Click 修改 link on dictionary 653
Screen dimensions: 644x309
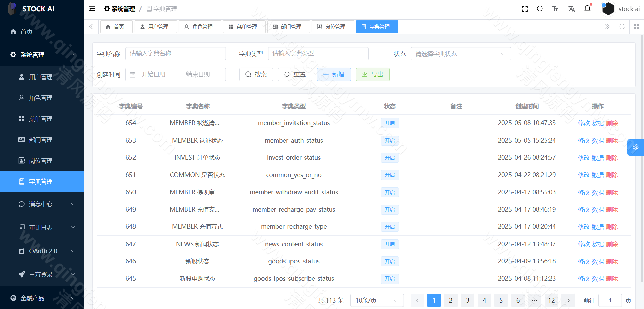(x=584, y=141)
